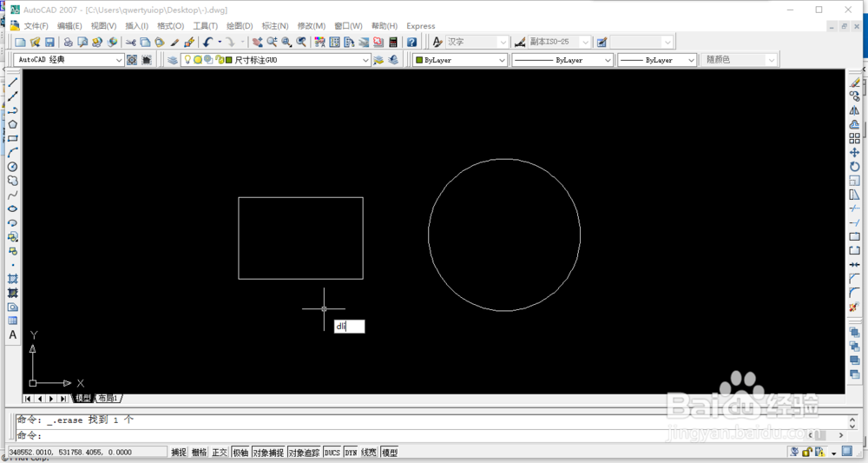Switch to the 模型 model tab
This screenshot has width=868, height=463.
click(83, 398)
